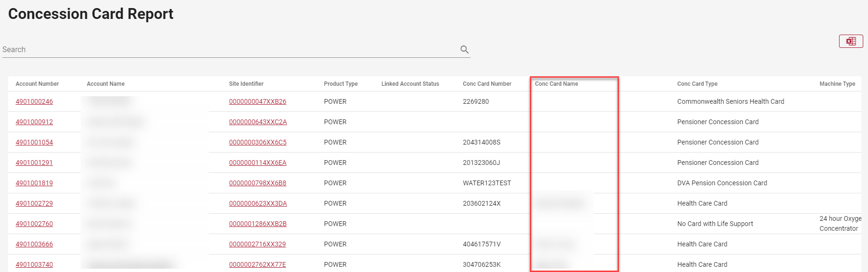Viewport: 868px width, 272px height.
Task: Open account 4901003666 link
Action: tap(34, 244)
